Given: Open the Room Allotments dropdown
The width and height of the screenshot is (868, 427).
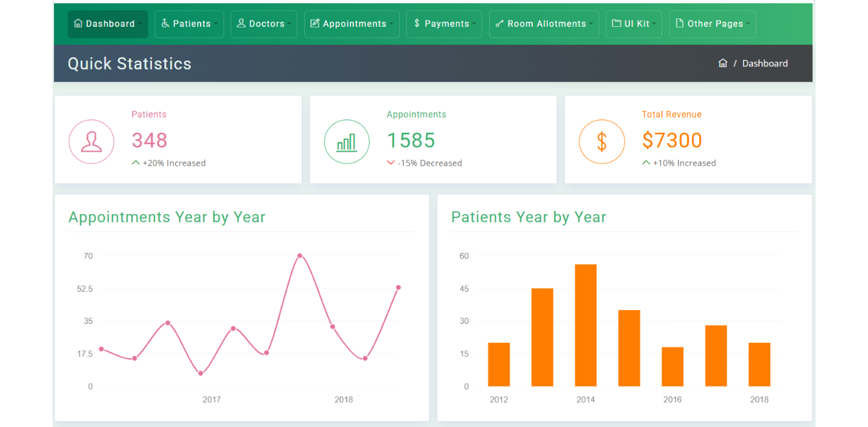Looking at the screenshot, I should click(x=544, y=23).
